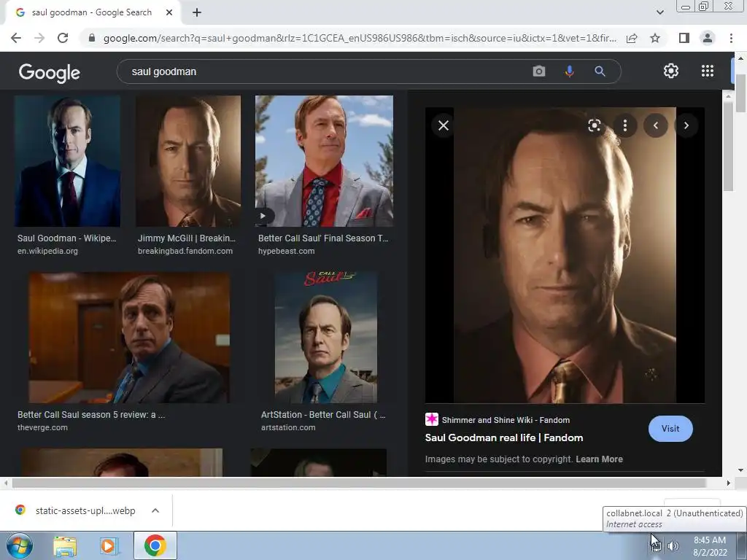This screenshot has width=747, height=560.
Task: Click the hypebeast.com source text
Action: (x=286, y=251)
